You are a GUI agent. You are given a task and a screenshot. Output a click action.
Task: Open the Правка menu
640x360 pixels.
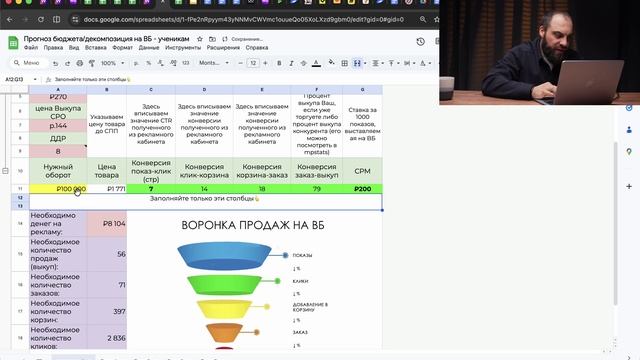click(x=53, y=48)
